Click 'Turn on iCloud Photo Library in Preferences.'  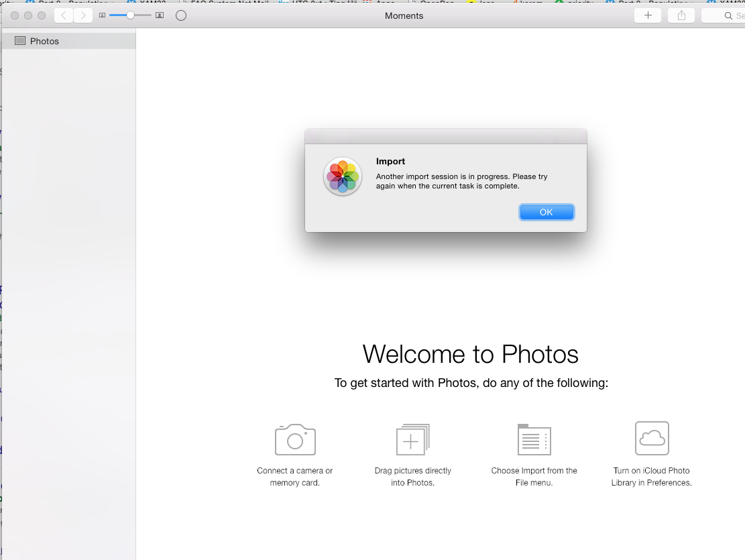(651, 476)
